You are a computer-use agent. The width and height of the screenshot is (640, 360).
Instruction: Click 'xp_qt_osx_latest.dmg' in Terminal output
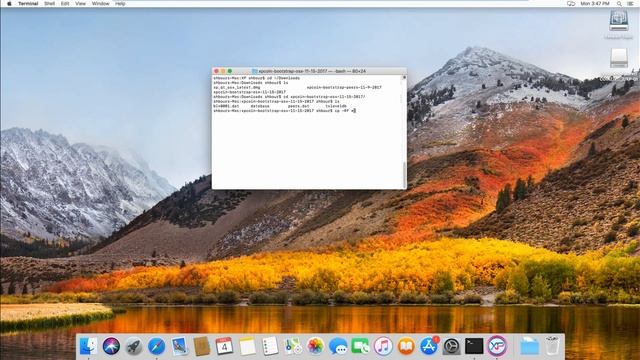pyautogui.click(x=237, y=87)
